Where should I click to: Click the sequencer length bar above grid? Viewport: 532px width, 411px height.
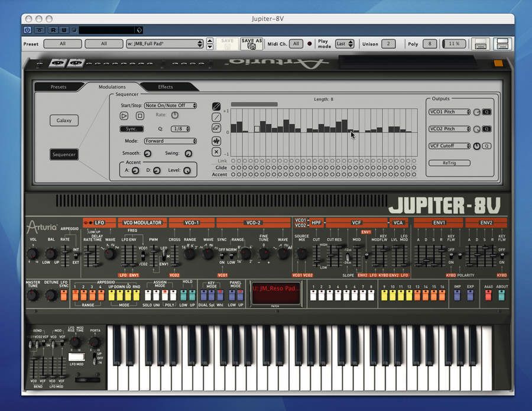pos(254,104)
